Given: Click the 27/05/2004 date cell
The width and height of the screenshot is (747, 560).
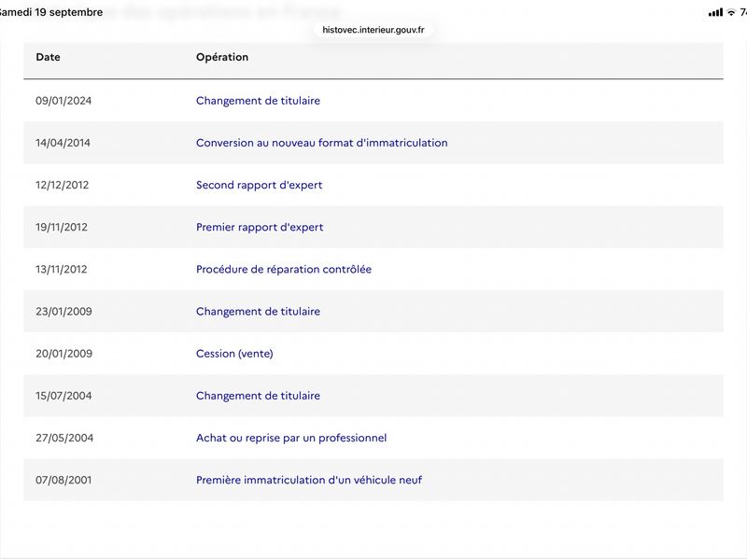Looking at the screenshot, I should (x=64, y=438).
